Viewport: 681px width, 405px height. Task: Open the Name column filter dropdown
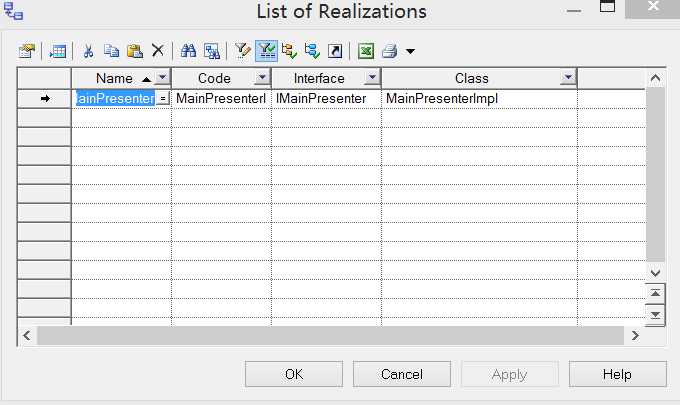pyautogui.click(x=163, y=78)
